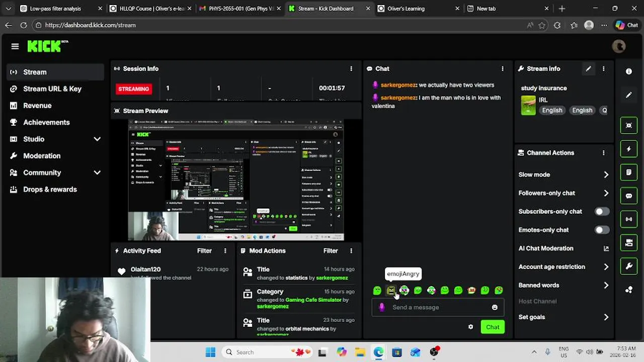
Task: Open sarkergomez link in statistics title change
Action: click(x=332, y=278)
